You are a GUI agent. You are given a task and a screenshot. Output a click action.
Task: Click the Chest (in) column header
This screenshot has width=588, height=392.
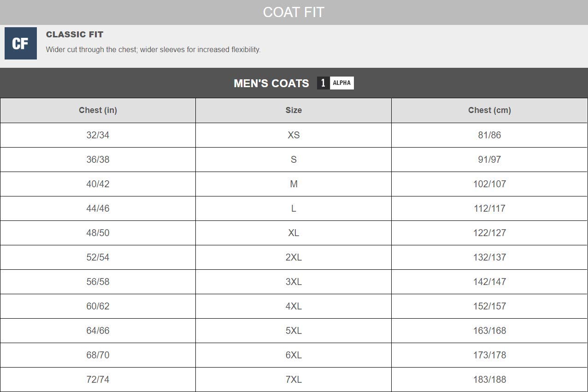[x=98, y=110]
